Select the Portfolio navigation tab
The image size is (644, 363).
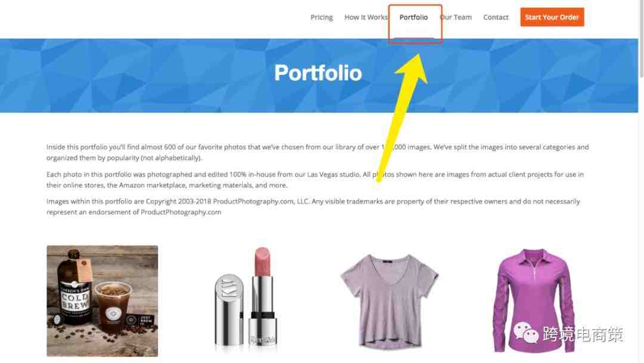pos(414,17)
